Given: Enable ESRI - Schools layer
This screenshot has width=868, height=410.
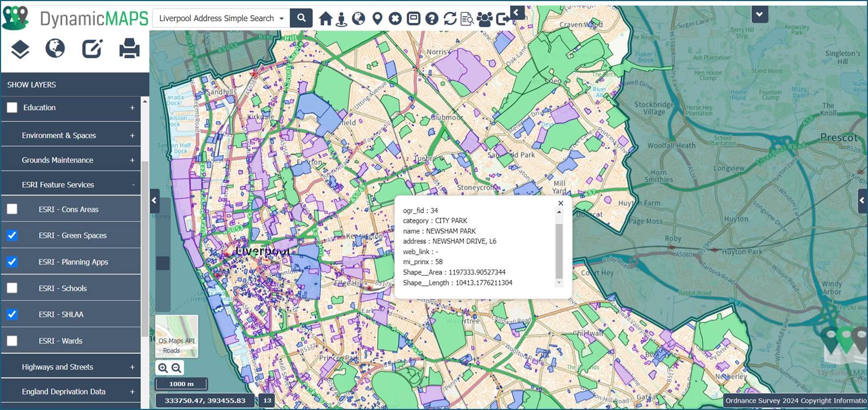Looking at the screenshot, I should click(x=12, y=288).
